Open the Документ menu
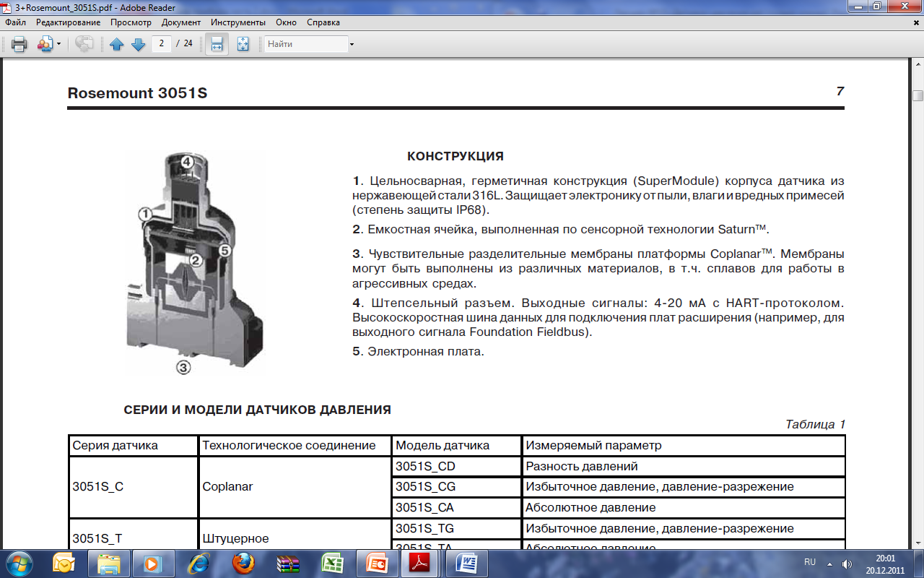924x578 pixels. tap(181, 22)
